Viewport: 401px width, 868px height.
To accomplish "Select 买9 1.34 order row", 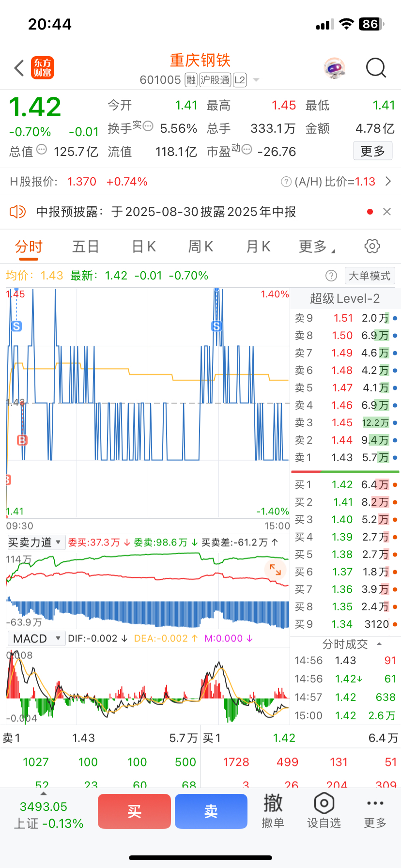I will pyautogui.click(x=346, y=624).
